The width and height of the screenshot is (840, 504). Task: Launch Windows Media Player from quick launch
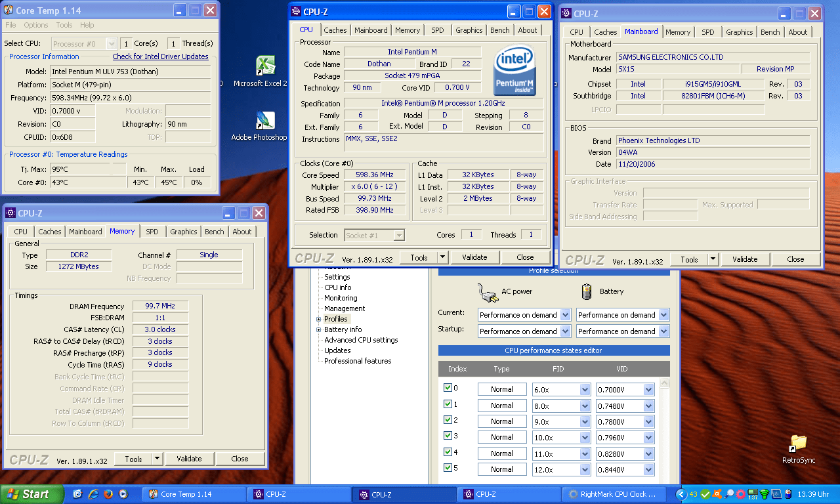coord(123,494)
